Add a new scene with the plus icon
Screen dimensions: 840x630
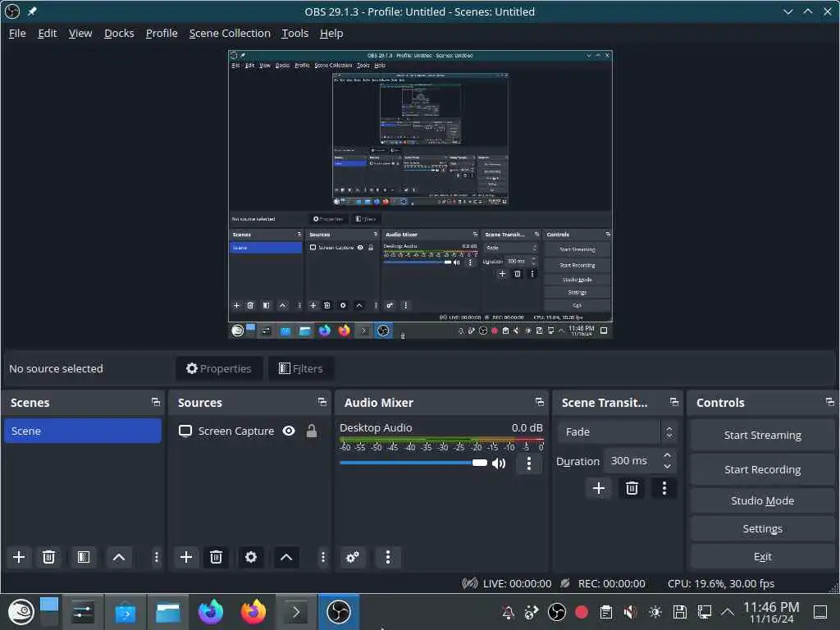pos(19,557)
